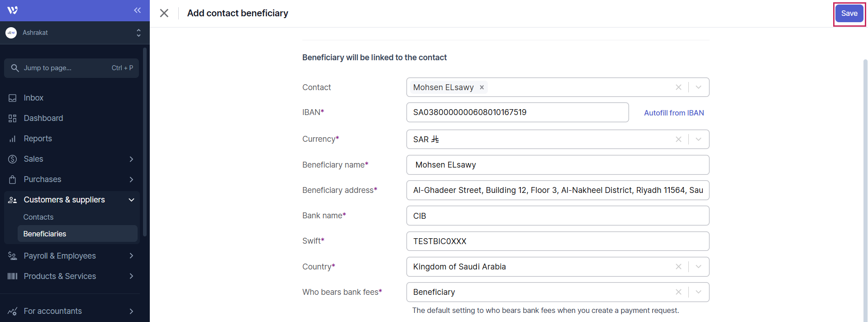The width and height of the screenshot is (868, 322).
Task: Close the Add contact beneficiary form
Action: 164,13
